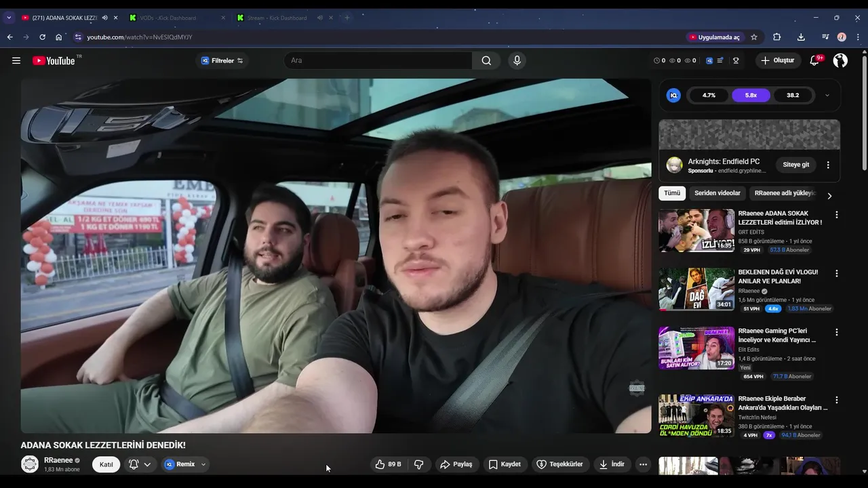Select the 4.7% vidIQ metric pill

click(709, 96)
